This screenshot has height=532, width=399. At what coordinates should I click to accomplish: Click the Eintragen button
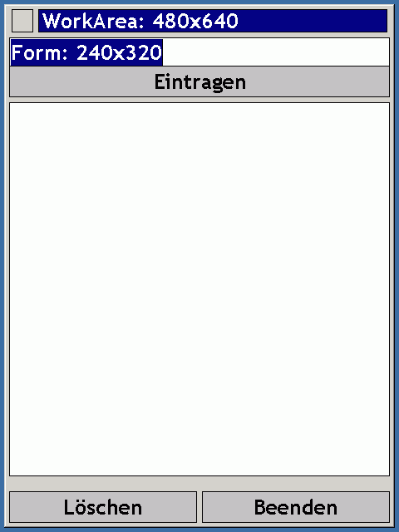point(199,81)
